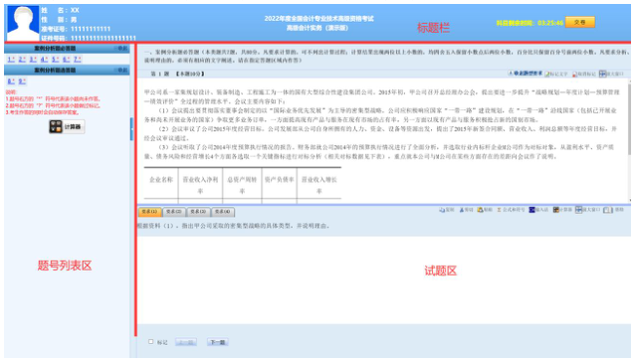Click the 案例分析题选答题 section title
Image resolution: width=636 pixels, height=364 pixels.
(x=55, y=71)
